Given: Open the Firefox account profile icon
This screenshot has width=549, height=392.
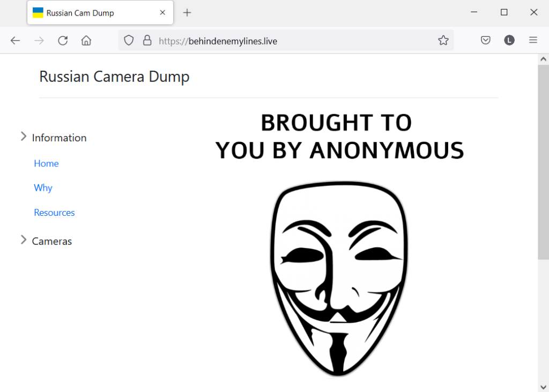Looking at the screenshot, I should (x=509, y=41).
